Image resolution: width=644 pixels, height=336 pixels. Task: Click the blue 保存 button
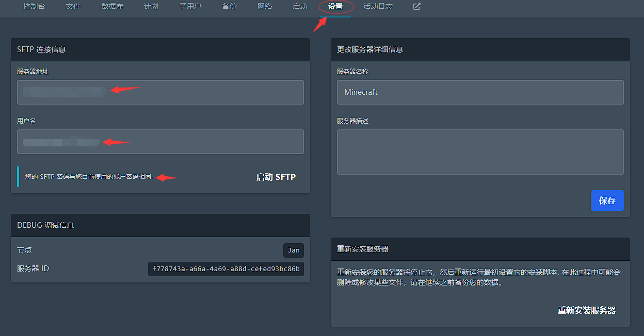pyautogui.click(x=607, y=200)
